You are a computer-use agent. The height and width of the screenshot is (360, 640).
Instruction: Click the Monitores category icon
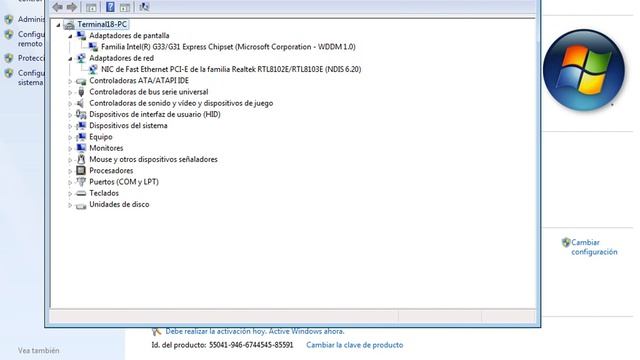(x=81, y=148)
